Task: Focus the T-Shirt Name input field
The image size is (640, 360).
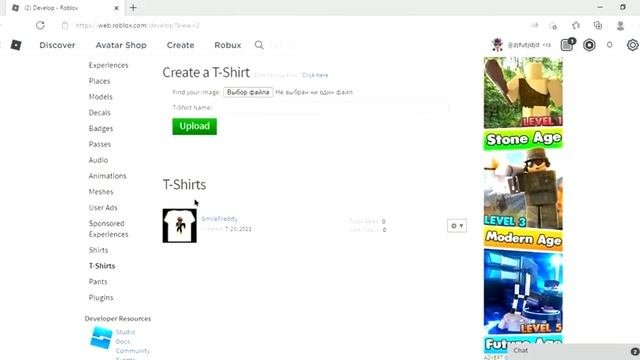Action: (x=331, y=108)
